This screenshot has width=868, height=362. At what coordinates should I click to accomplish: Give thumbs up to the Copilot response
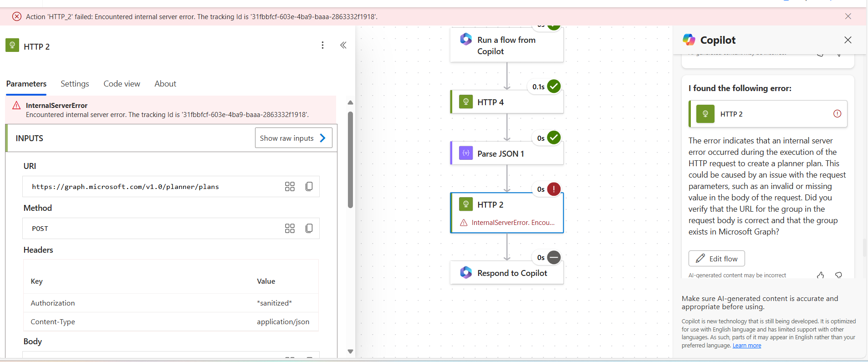click(x=820, y=275)
